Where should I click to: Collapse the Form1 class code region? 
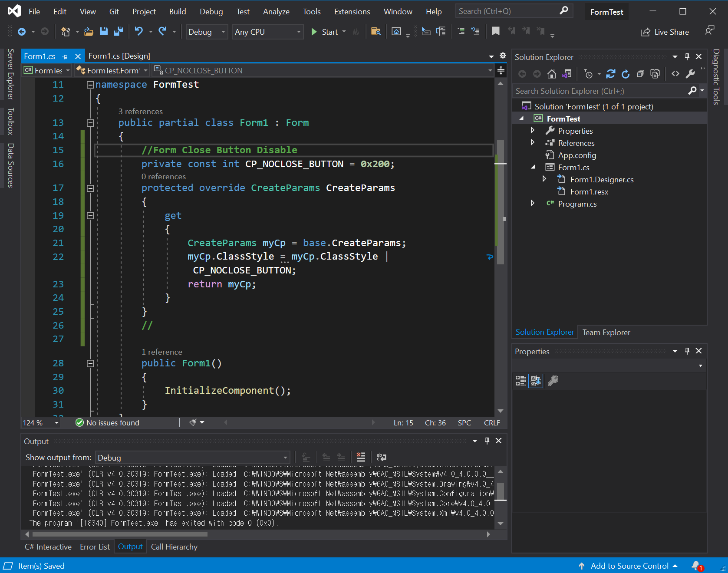[x=90, y=123]
